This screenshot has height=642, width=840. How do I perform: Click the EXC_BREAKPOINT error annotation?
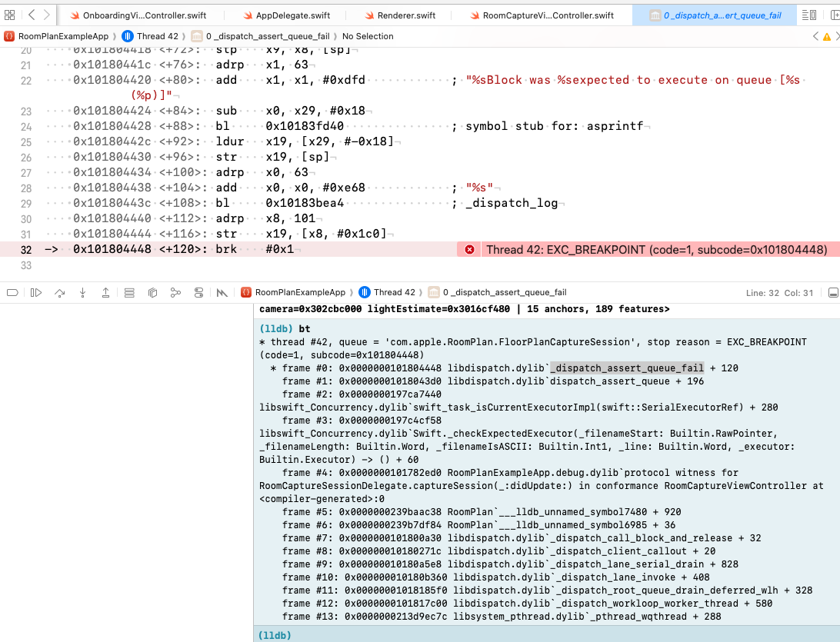pos(655,250)
